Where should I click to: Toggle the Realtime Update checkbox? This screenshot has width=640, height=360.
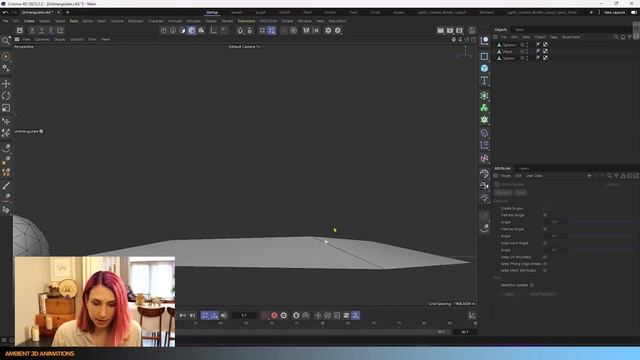(531, 285)
